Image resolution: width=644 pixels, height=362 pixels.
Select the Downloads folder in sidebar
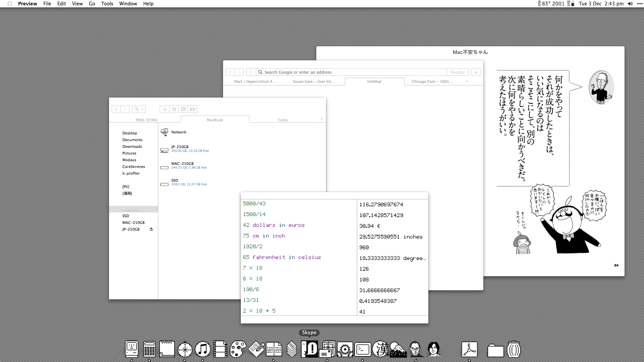(x=132, y=146)
